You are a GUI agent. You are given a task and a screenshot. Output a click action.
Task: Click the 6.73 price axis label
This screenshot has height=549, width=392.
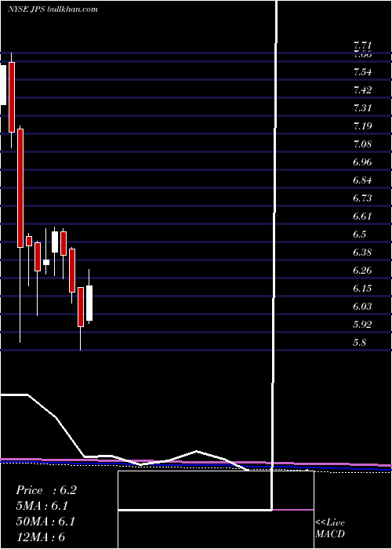click(x=362, y=198)
